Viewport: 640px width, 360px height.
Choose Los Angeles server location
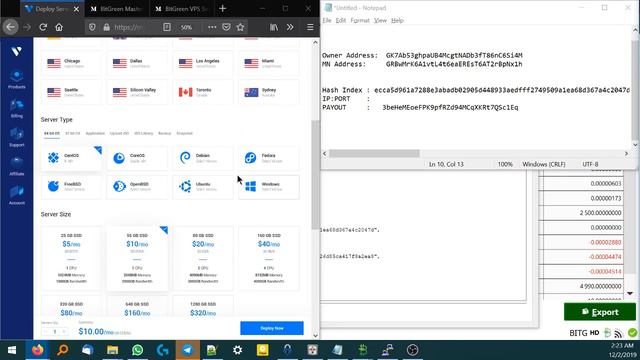(x=203, y=63)
